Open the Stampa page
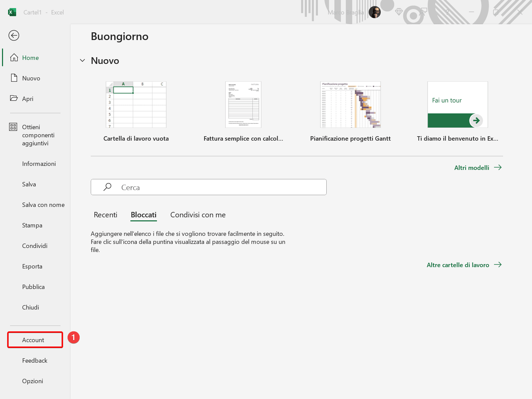532x399 pixels. click(32, 225)
